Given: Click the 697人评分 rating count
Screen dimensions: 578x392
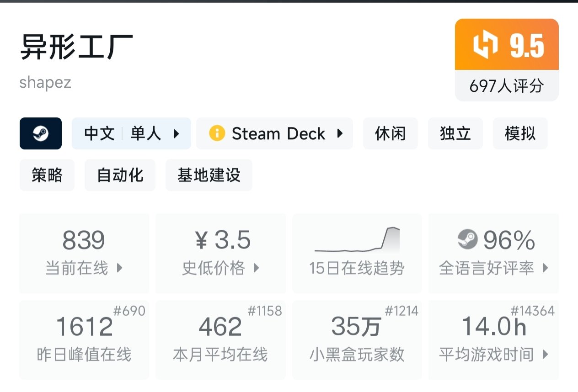Looking at the screenshot, I should click(x=506, y=85).
